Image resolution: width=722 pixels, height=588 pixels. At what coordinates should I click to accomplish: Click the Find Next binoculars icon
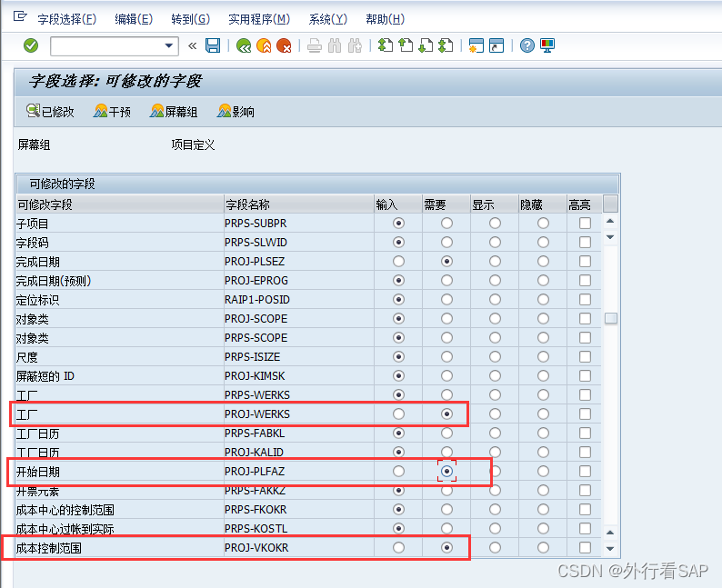click(x=355, y=45)
